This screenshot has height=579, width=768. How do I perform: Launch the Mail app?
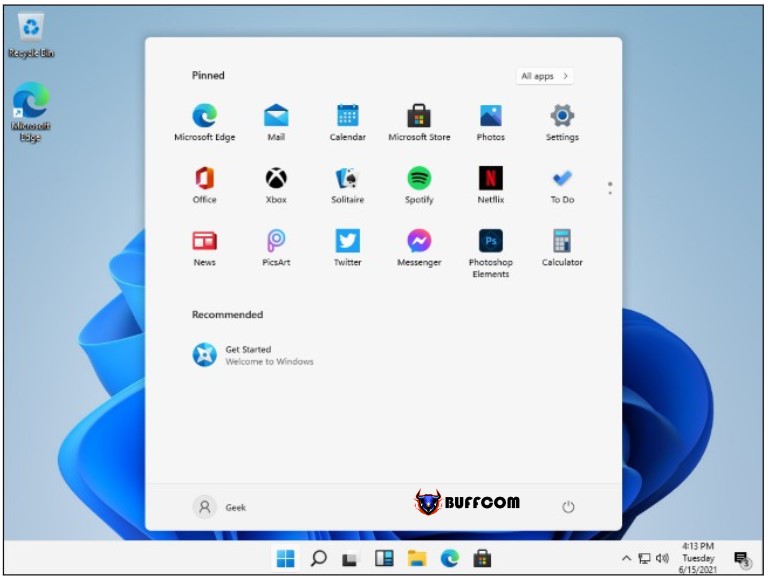[276, 122]
